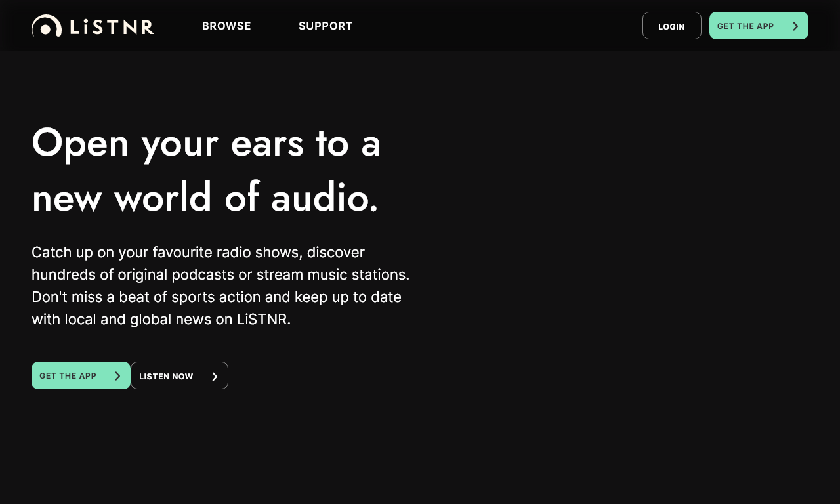
Task: Click the headline line "Open your ears to a"
Action: click(206, 142)
